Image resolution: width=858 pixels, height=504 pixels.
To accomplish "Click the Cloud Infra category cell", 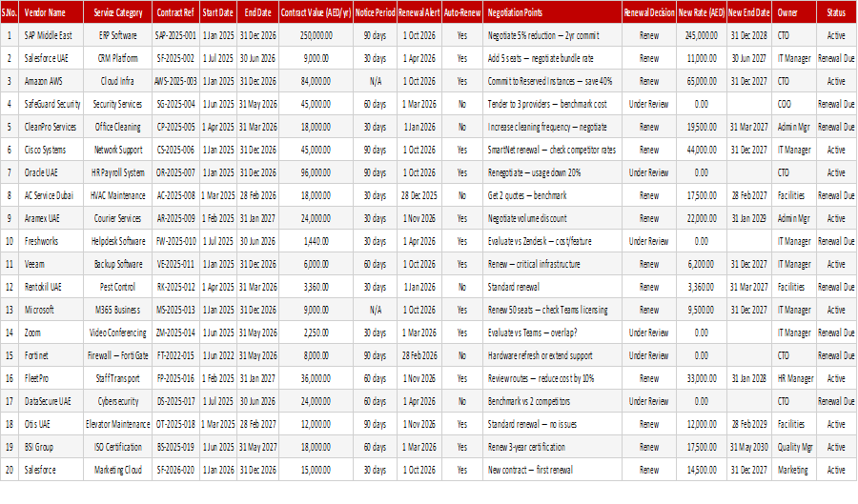I will (x=117, y=81).
